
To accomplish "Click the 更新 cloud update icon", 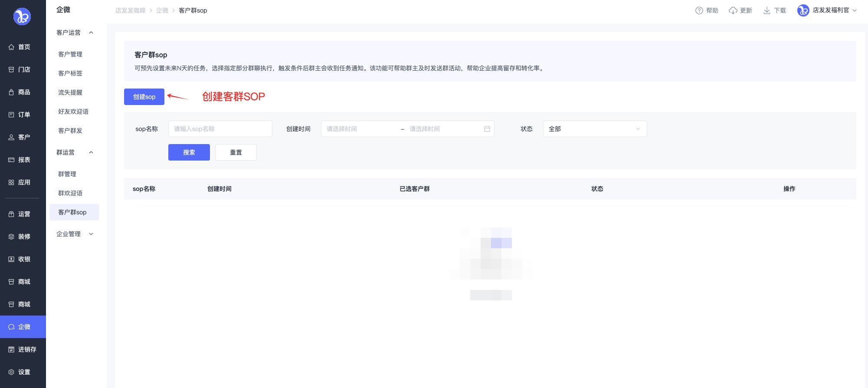I will [733, 10].
